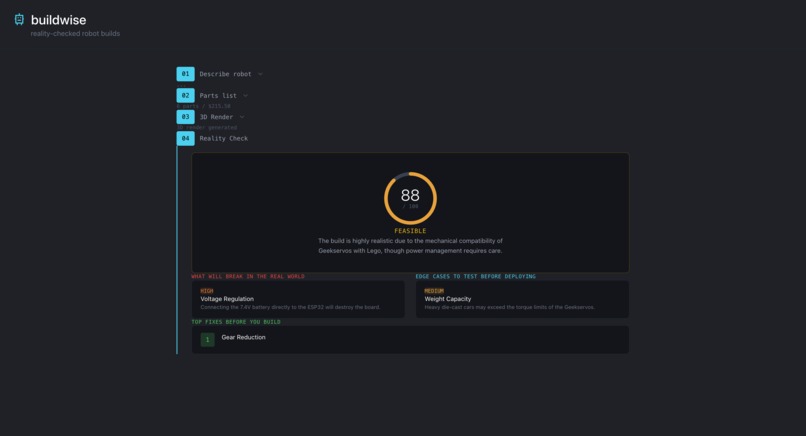806x436 pixels.
Task: Expand the Describe robot chevron
Action: pos(260,74)
